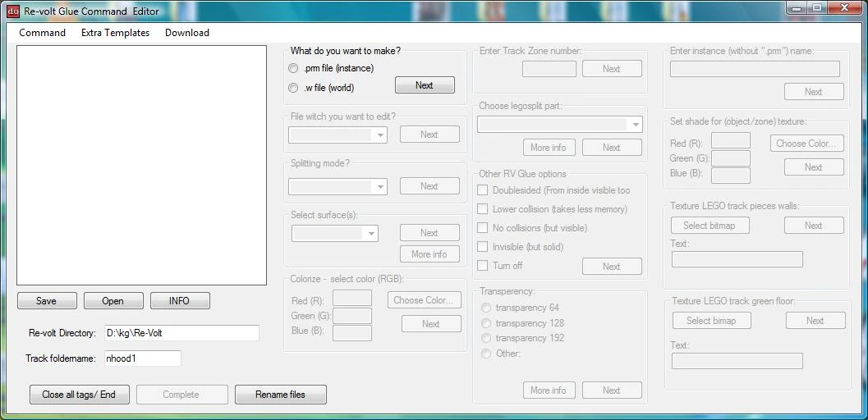The width and height of the screenshot is (868, 420).
Task: Click the Complete button
Action: (x=181, y=395)
